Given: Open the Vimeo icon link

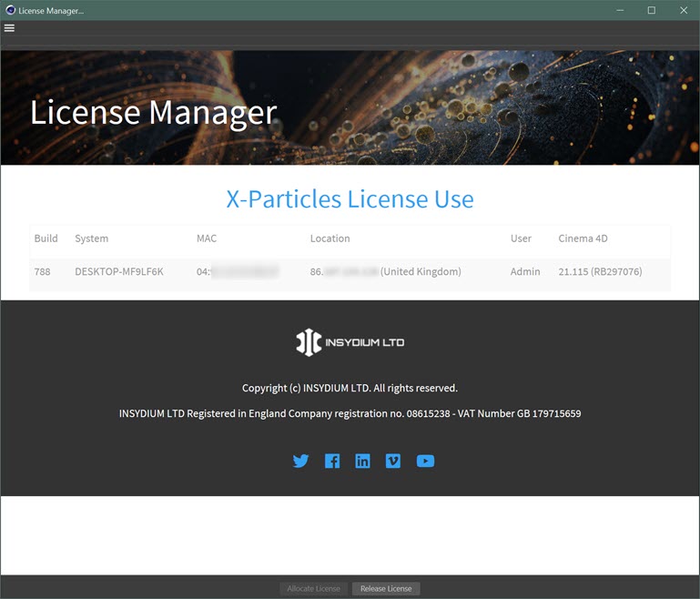Looking at the screenshot, I should click(393, 461).
